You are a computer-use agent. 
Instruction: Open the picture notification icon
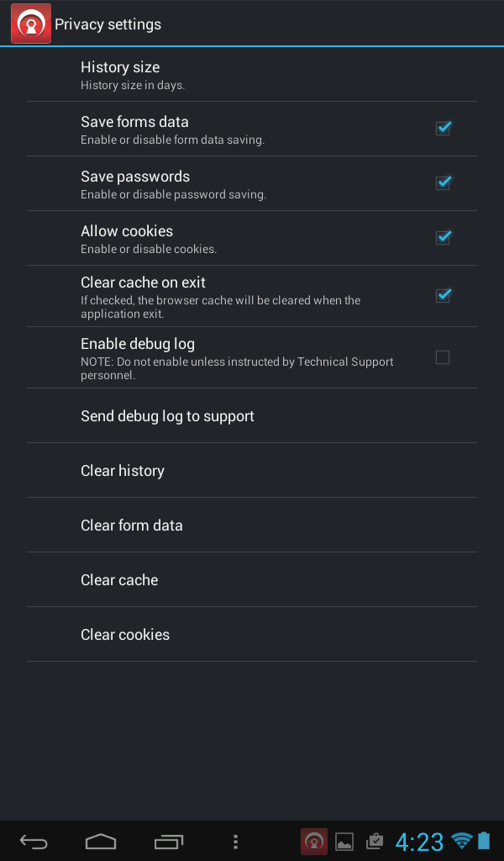pos(344,841)
